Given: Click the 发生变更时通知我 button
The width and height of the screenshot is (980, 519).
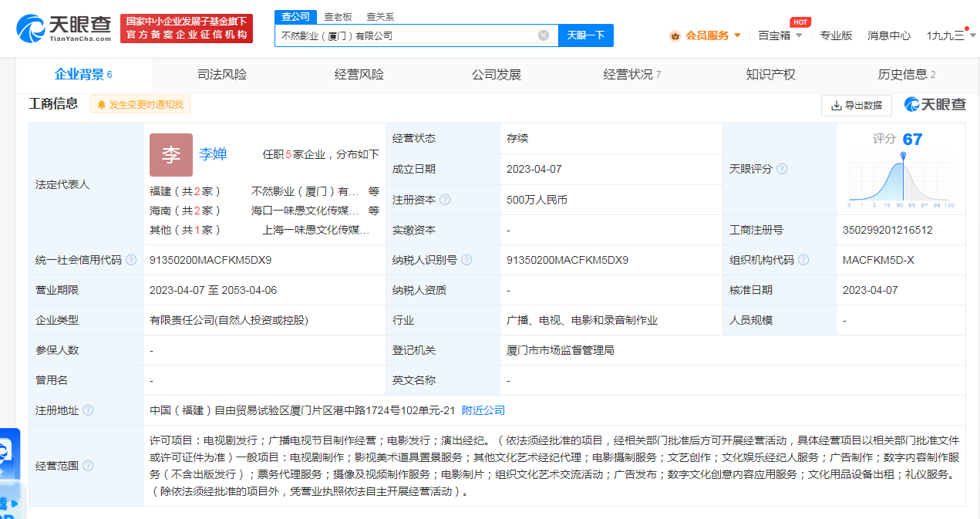Looking at the screenshot, I should tap(140, 105).
